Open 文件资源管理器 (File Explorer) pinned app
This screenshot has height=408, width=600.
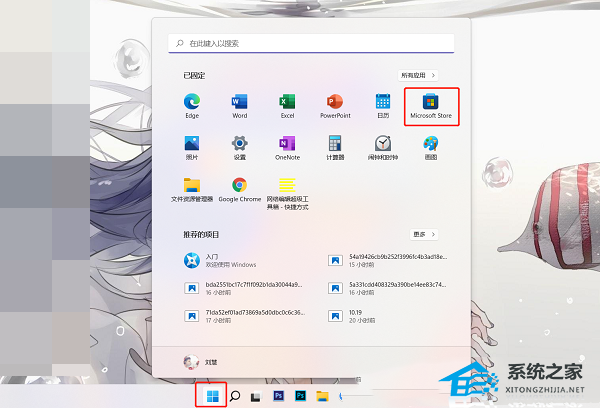tap(192, 188)
